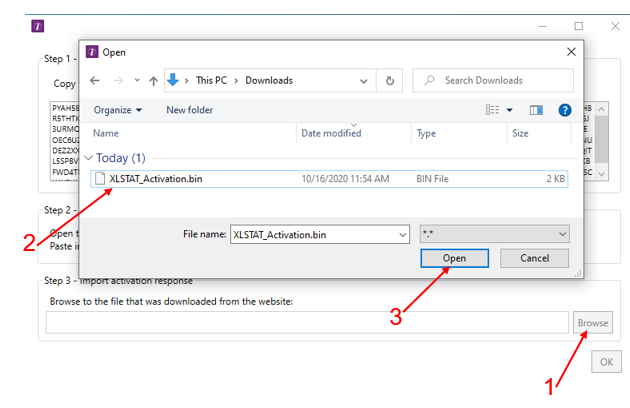
Task: Open the help question mark icon
Action: [565, 110]
